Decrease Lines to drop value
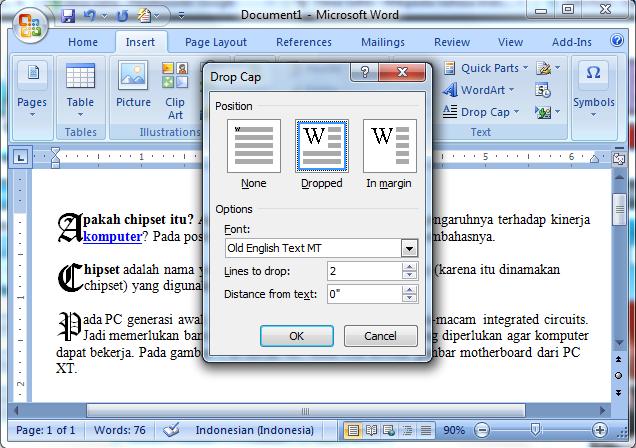 (410, 276)
